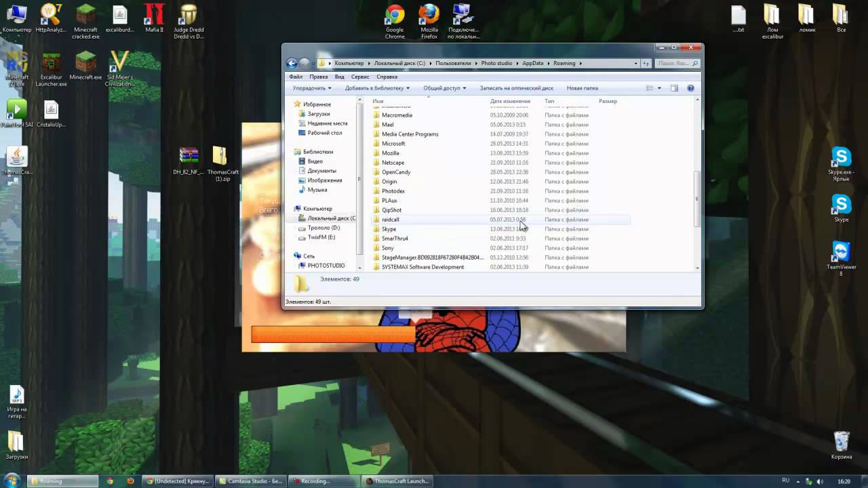Select the Judge Dredd desktop icon

[189, 22]
